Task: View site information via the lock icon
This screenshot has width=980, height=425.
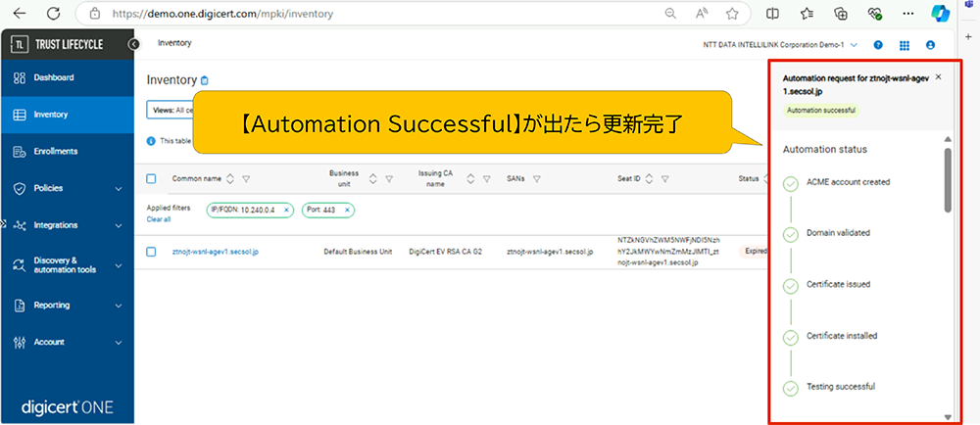Action: [95, 13]
